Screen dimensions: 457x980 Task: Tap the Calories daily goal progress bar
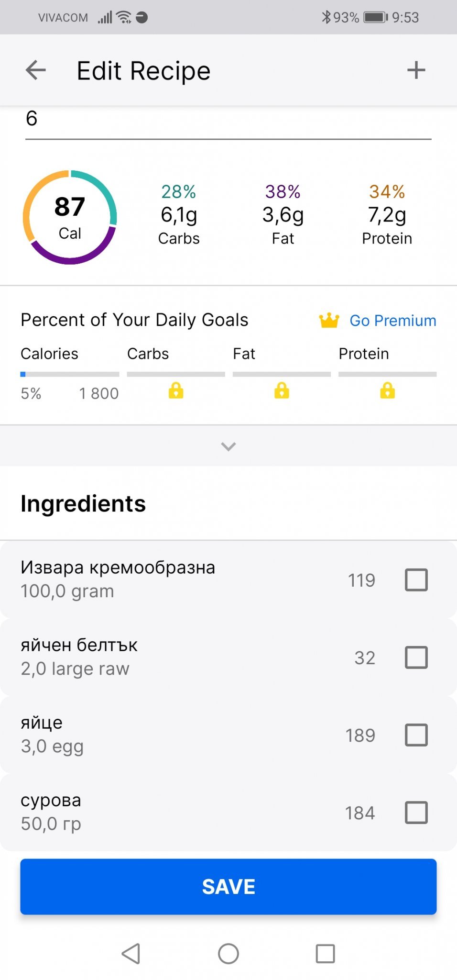(70, 374)
